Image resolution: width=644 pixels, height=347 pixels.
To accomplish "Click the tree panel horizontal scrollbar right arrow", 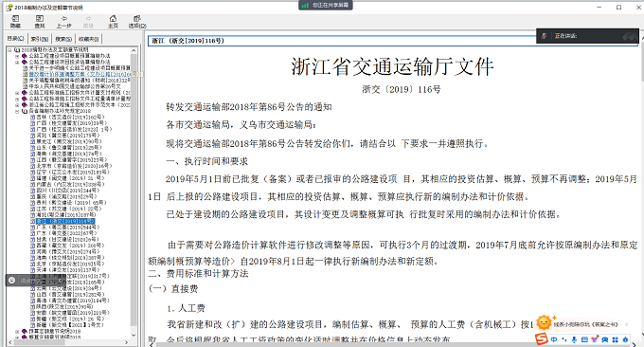I will pos(127,342).
